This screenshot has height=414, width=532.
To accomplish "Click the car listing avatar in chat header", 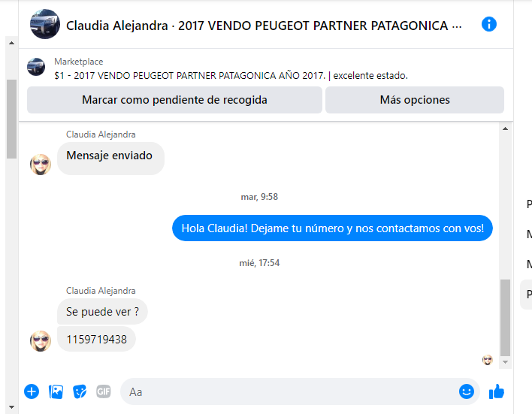I will point(45,25).
